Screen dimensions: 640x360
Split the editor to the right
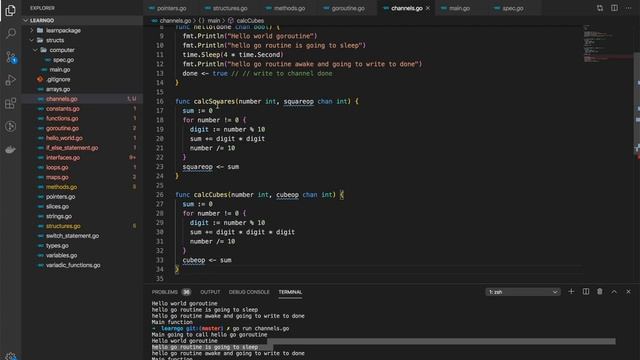click(614, 8)
